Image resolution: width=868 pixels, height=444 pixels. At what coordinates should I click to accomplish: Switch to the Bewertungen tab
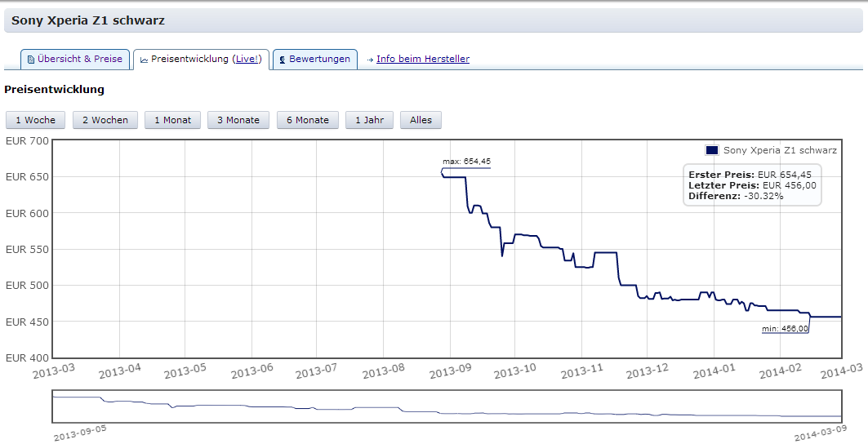coord(314,59)
